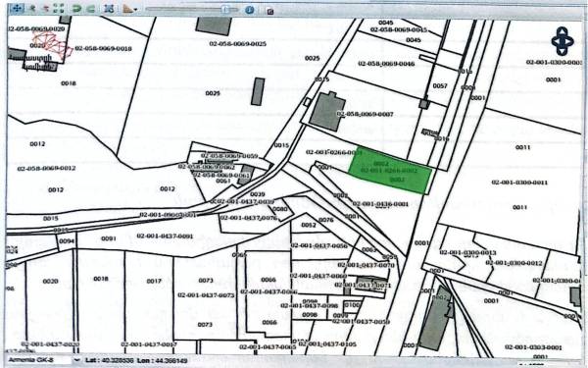The width and height of the screenshot is (588, 368).
Task: Click parcel label 02-058-0069-0046
Action: coord(386,64)
